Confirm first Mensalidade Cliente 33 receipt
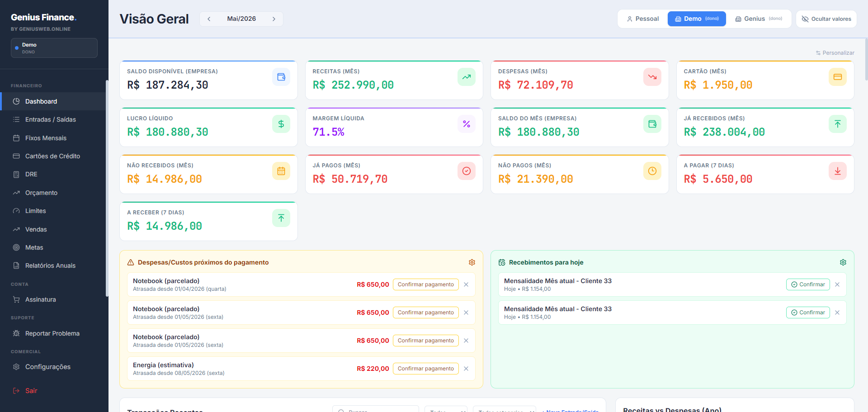Image resolution: width=868 pixels, height=412 pixels. 808,284
